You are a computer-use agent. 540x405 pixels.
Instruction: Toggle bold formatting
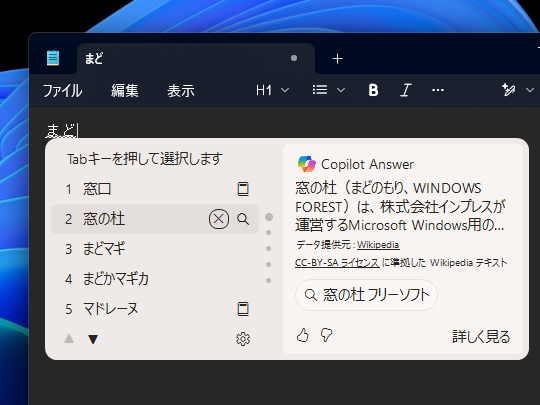pos(373,90)
